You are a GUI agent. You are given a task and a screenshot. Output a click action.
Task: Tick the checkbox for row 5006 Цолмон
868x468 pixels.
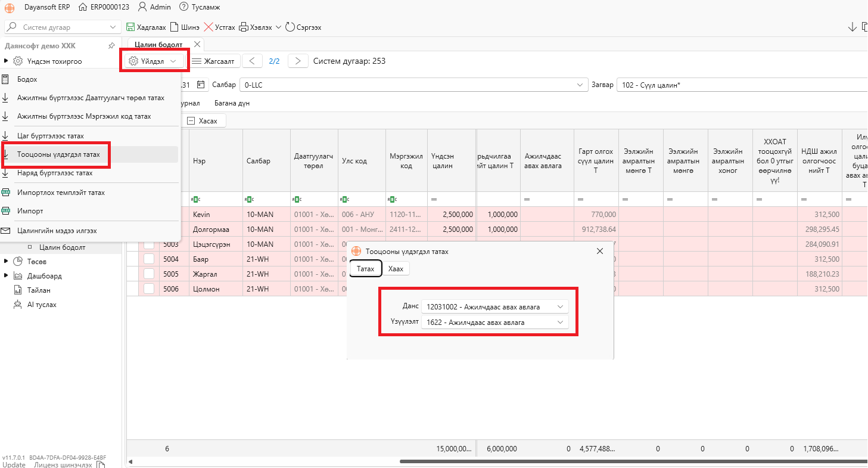[x=149, y=289]
